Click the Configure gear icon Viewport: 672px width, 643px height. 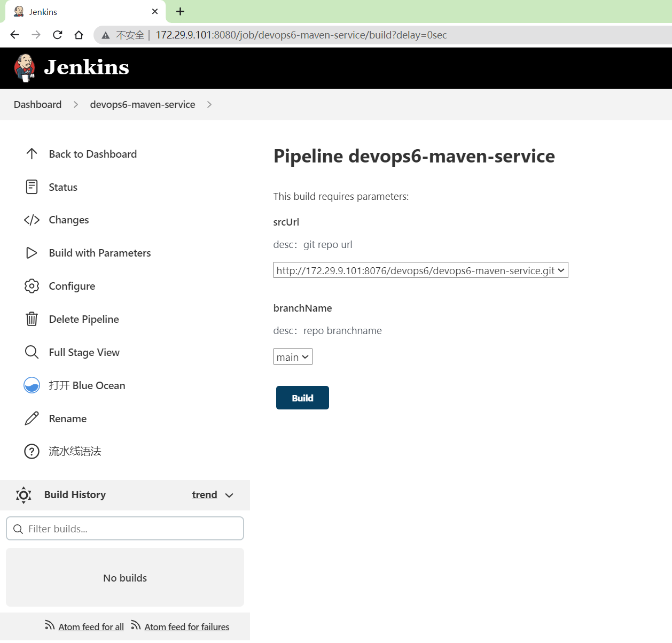click(x=32, y=286)
